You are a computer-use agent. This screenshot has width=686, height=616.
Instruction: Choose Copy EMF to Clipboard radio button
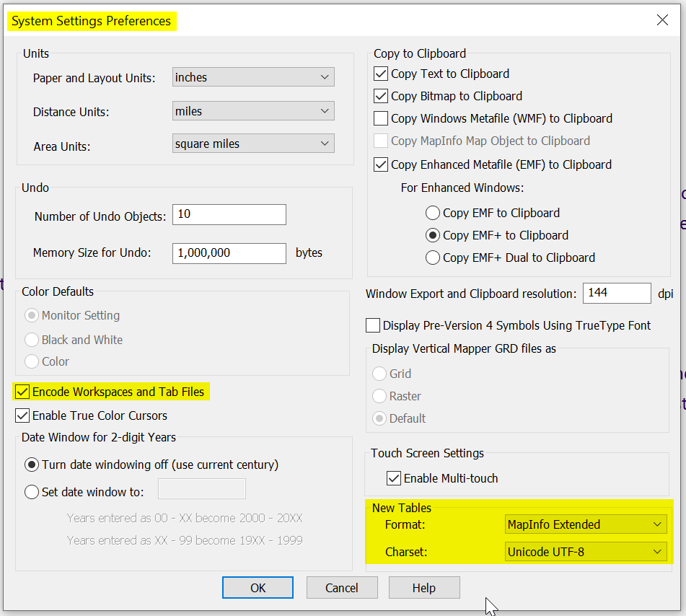pyautogui.click(x=433, y=213)
